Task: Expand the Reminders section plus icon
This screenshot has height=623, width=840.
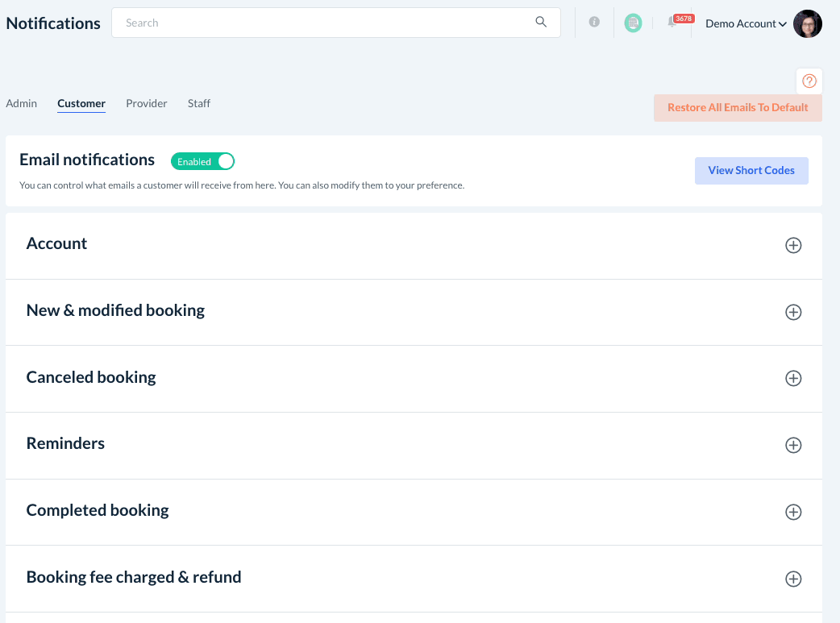Action: [793, 445]
